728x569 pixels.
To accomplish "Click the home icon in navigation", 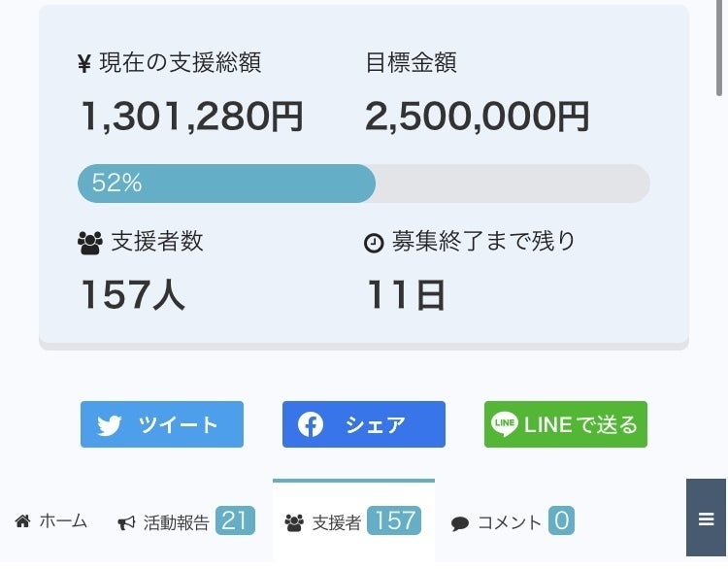I will pyautogui.click(x=23, y=521).
